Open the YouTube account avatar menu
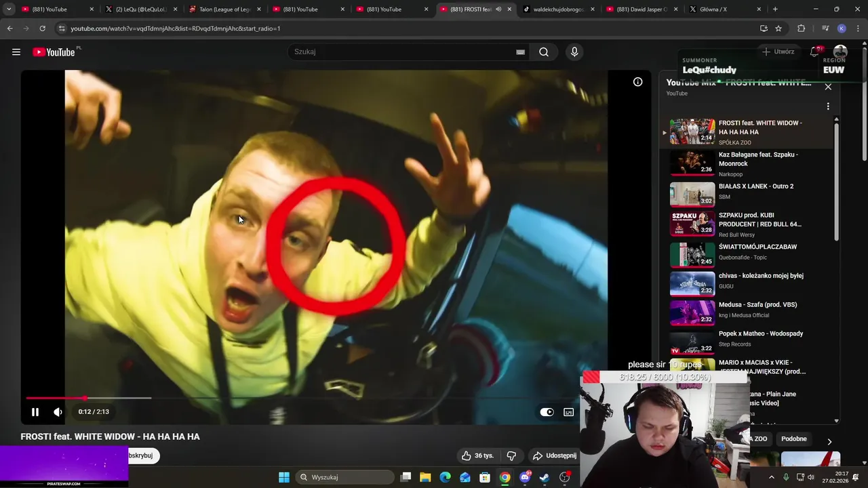Image resolution: width=868 pixels, height=488 pixels. coord(840,52)
